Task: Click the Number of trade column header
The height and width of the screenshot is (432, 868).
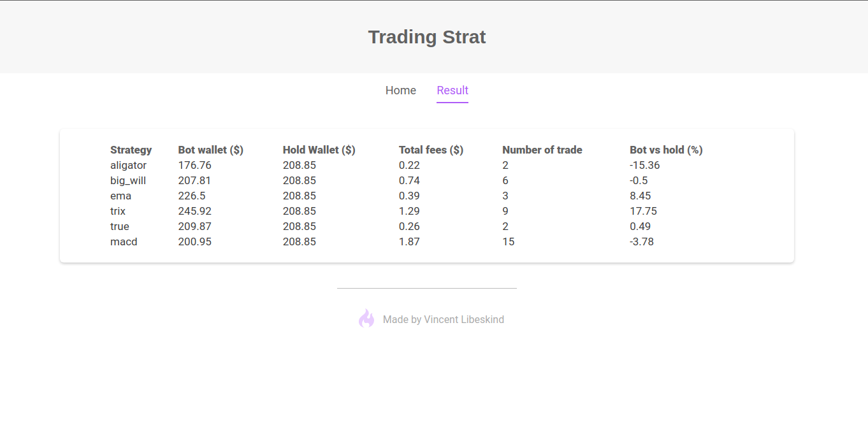Action: [x=542, y=150]
